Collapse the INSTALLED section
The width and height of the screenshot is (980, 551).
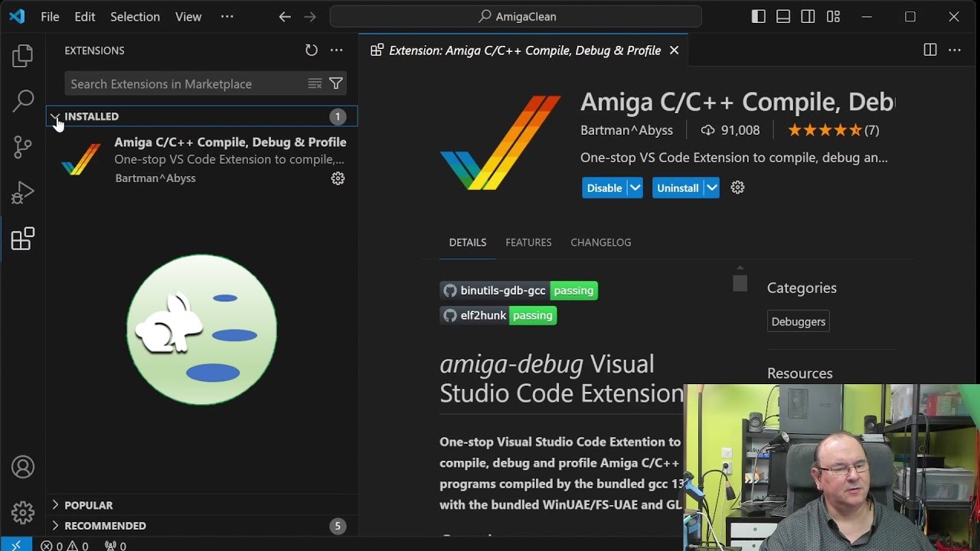(55, 116)
